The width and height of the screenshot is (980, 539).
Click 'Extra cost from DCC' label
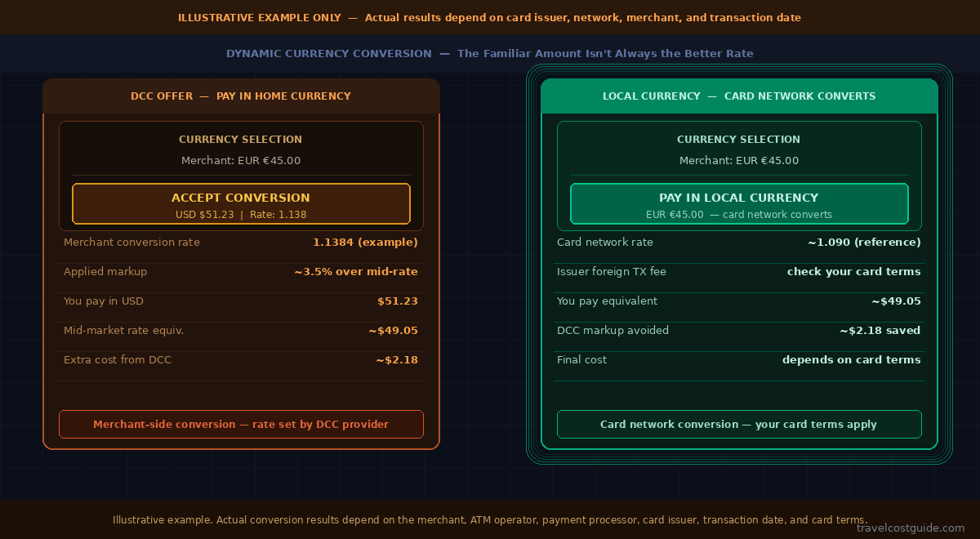[x=118, y=360]
